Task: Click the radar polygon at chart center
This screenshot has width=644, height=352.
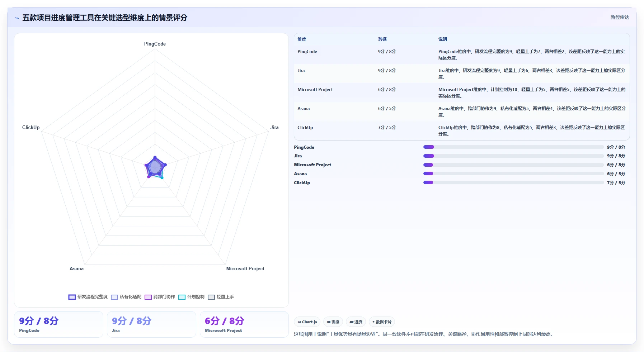Action: coord(155,167)
